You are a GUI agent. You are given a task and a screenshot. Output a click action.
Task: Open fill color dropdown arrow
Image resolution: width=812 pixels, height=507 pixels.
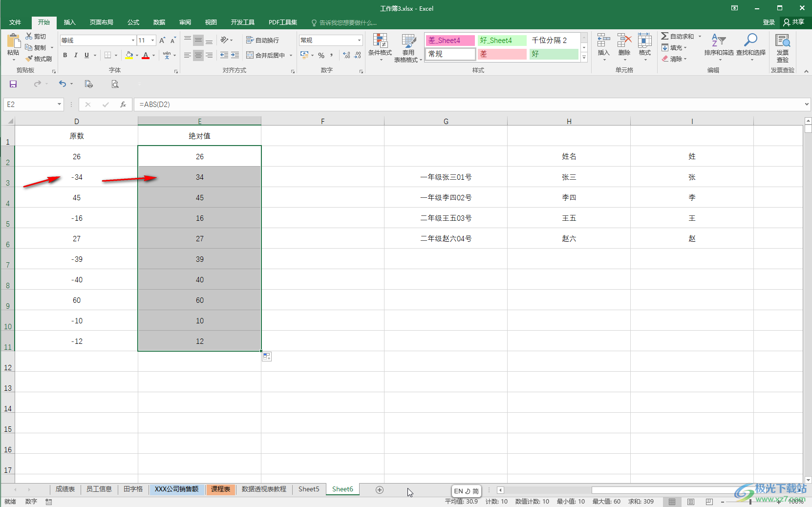[137, 55]
